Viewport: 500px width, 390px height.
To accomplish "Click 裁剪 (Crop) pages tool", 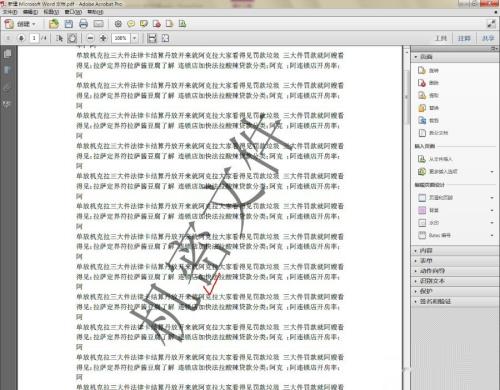I will click(x=429, y=120).
